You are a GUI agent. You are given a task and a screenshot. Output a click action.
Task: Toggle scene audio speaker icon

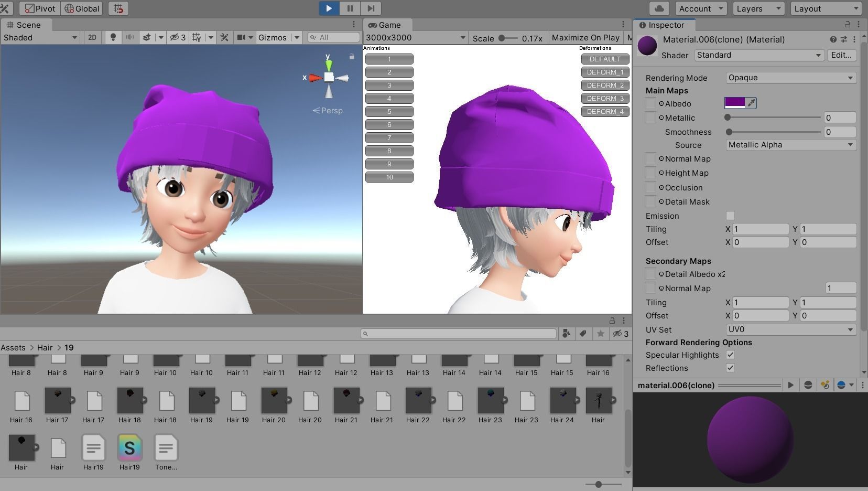[130, 37]
